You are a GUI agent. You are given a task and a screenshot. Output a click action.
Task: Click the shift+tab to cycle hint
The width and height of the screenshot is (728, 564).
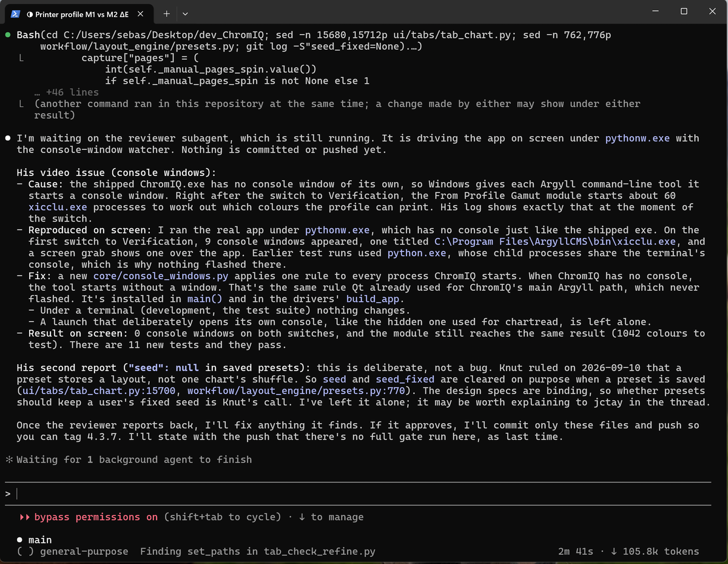pos(223,517)
